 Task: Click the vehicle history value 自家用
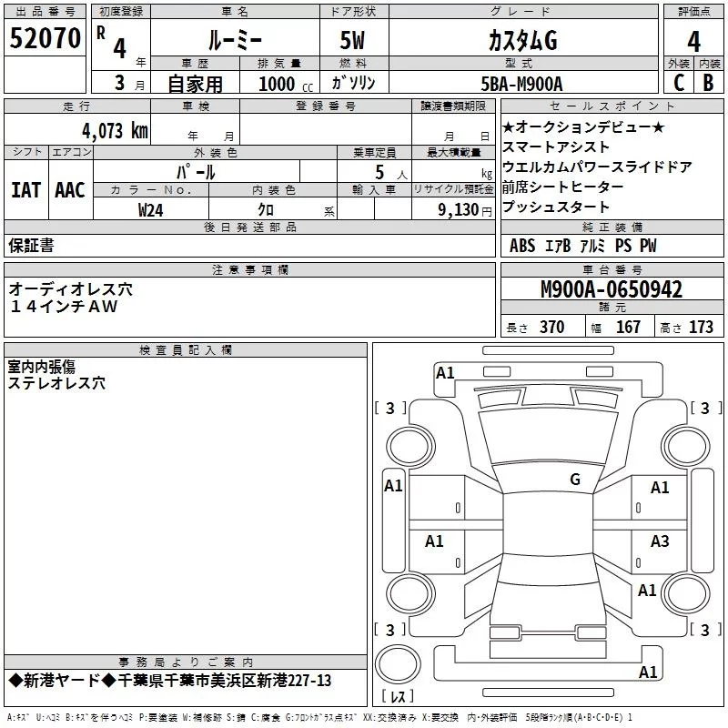195,84
